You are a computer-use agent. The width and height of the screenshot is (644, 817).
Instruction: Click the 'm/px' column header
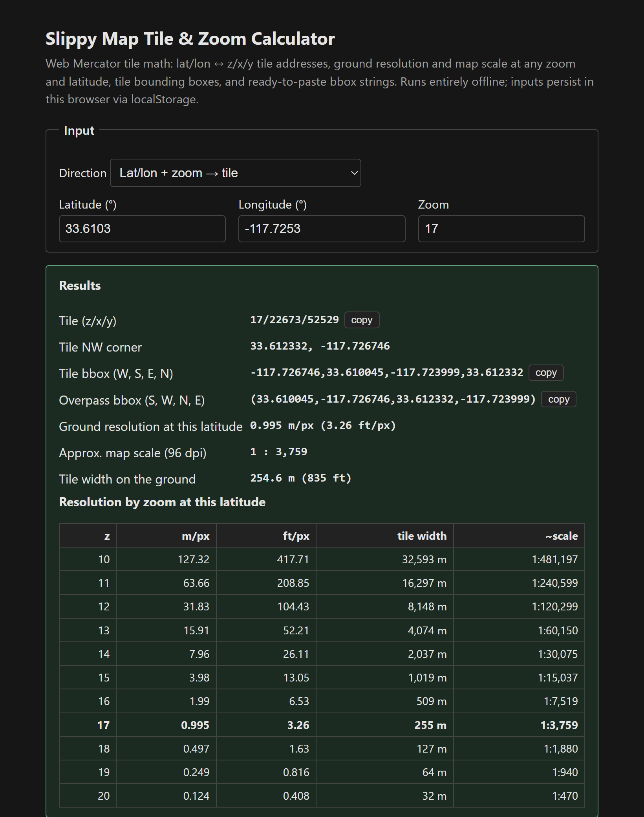(x=166, y=536)
